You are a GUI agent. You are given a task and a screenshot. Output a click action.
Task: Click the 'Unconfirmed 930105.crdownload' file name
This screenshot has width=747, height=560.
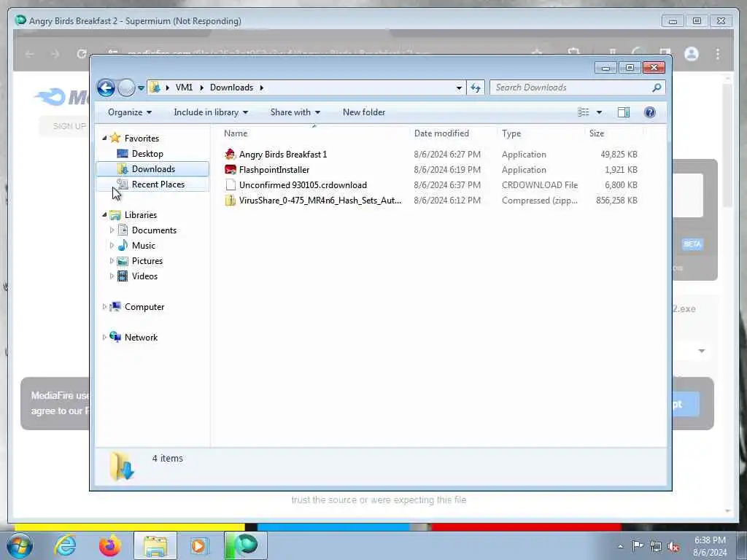303,184
